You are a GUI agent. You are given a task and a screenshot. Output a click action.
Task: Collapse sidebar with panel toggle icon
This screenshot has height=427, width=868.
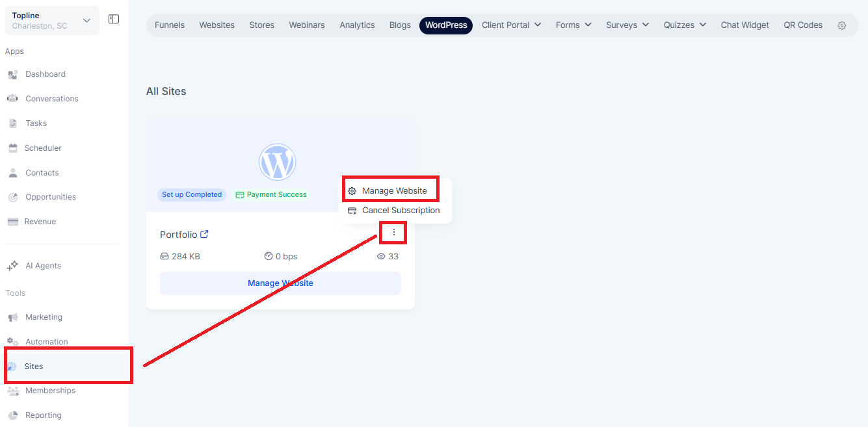pos(114,19)
